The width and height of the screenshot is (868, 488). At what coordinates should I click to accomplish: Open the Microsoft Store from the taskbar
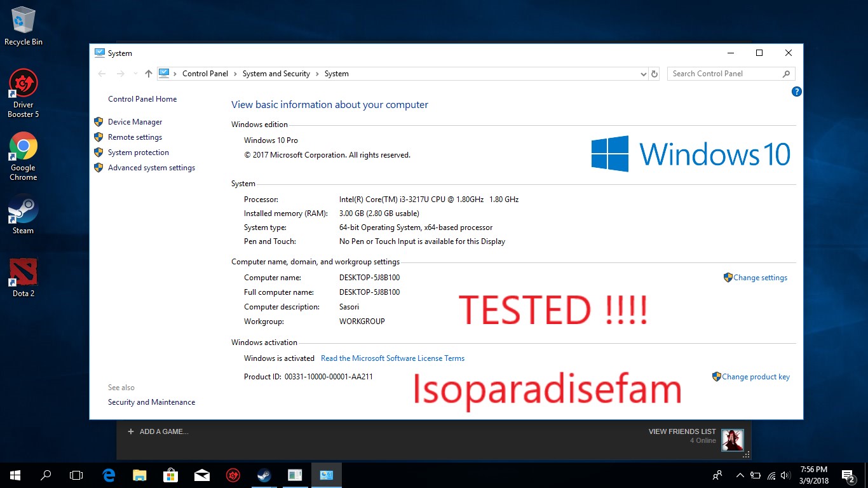[170, 475]
